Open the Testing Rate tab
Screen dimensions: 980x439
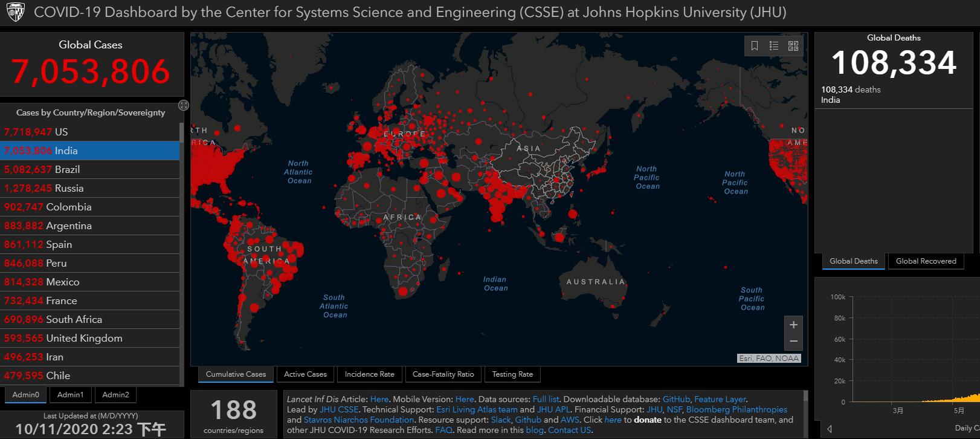512,374
